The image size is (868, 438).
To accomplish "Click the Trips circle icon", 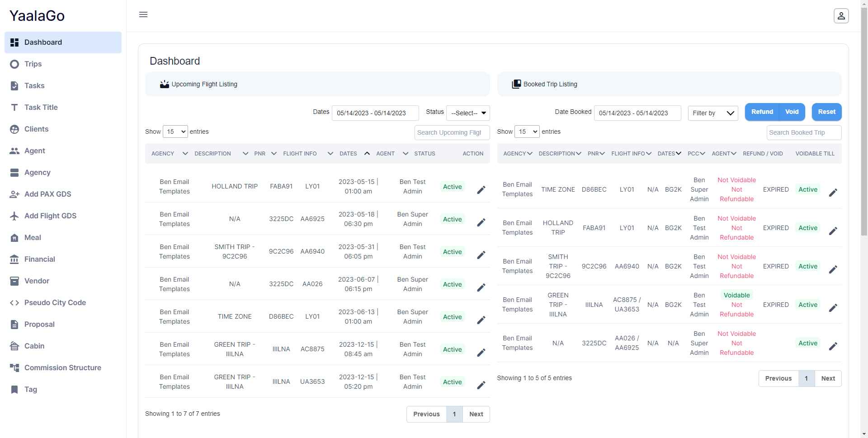I will (14, 64).
